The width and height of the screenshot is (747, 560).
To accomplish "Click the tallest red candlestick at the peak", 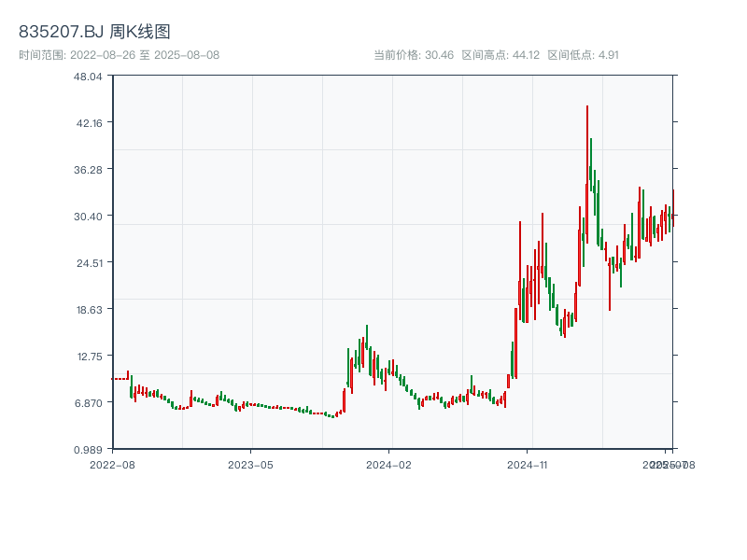I will tap(587, 175).
